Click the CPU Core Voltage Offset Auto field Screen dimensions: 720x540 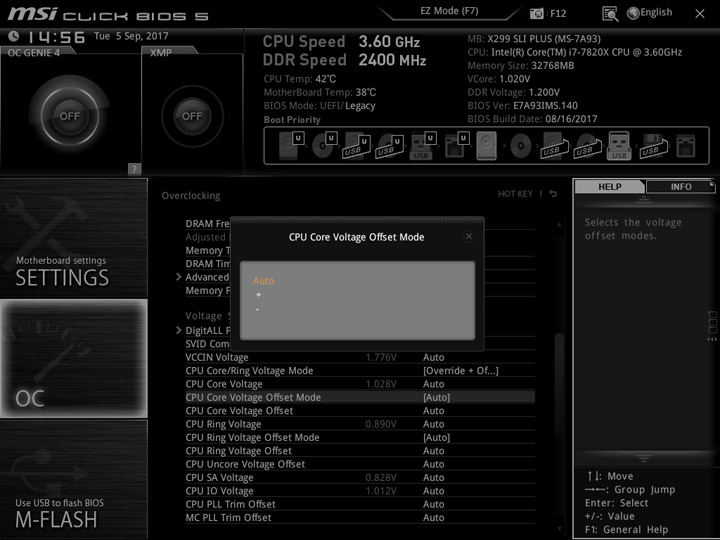click(433, 411)
